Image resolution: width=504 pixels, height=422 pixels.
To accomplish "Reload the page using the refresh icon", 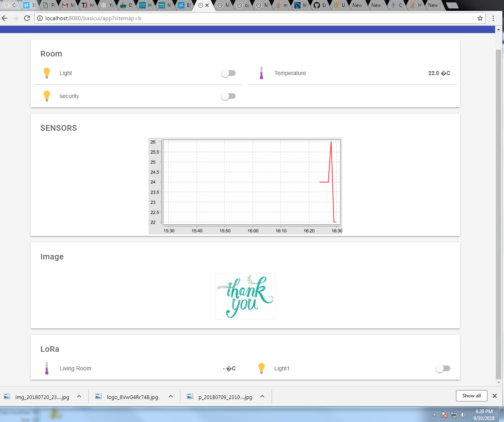I will [27, 18].
